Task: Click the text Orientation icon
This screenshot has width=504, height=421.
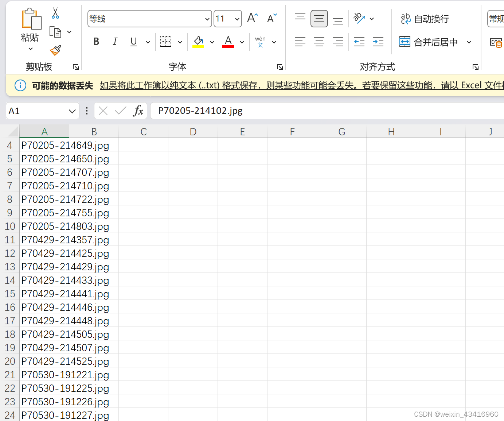Action: (359, 18)
